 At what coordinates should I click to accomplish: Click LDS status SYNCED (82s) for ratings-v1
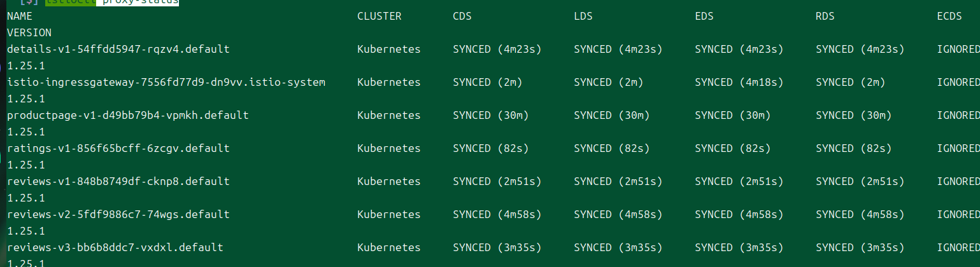pyautogui.click(x=612, y=148)
